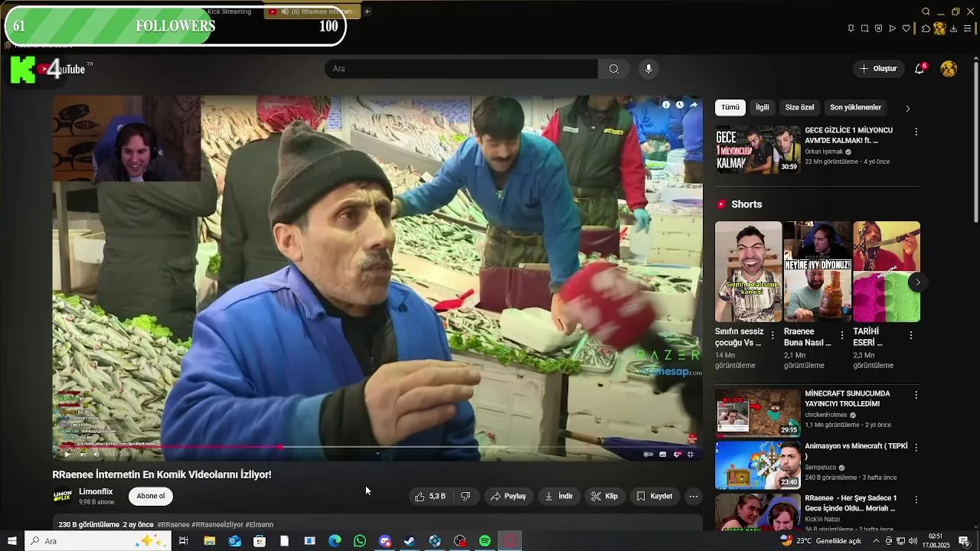Open browser easy setup sliders icon

[x=968, y=28]
